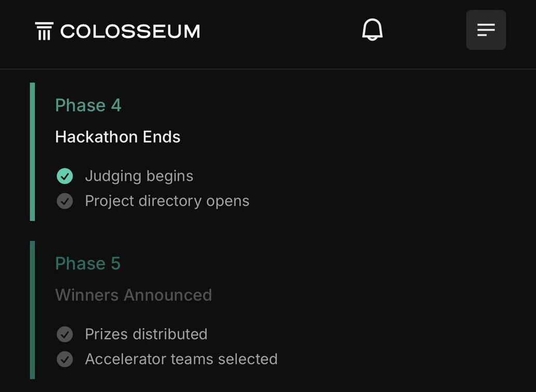
Task: Open the notifications bell
Action: (x=372, y=30)
